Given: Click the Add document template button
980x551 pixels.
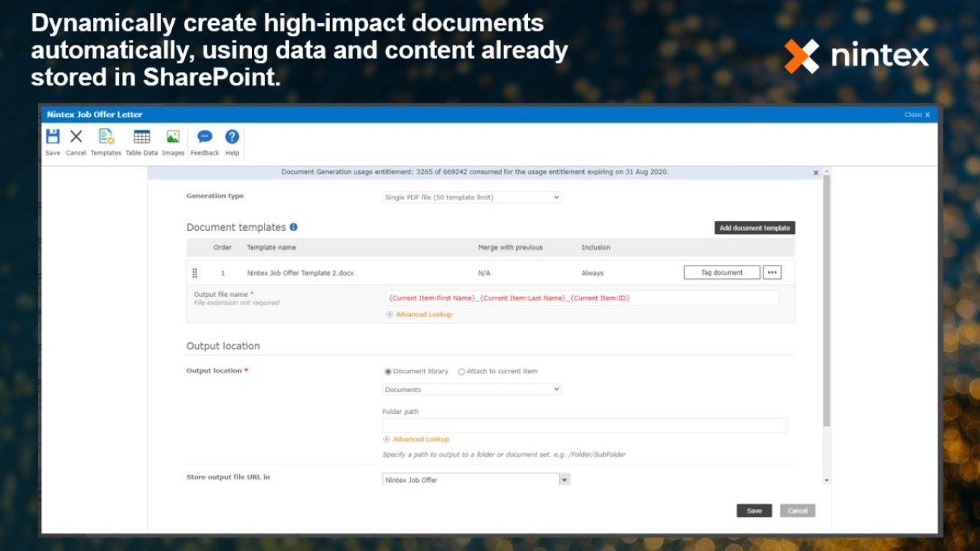Looking at the screenshot, I should tap(755, 228).
